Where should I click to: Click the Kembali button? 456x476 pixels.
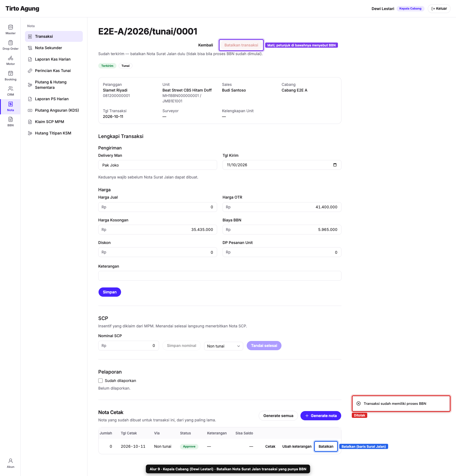click(x=205, y=45)
